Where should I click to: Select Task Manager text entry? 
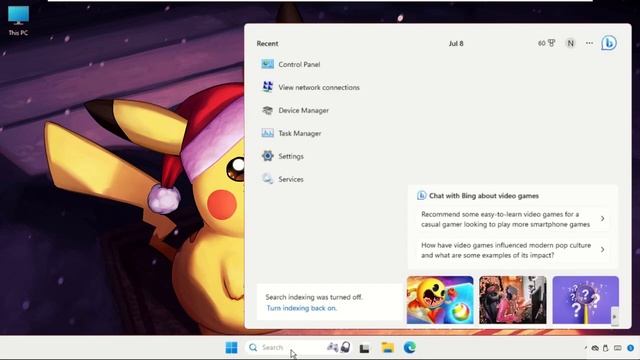click(x=300, y=133)
